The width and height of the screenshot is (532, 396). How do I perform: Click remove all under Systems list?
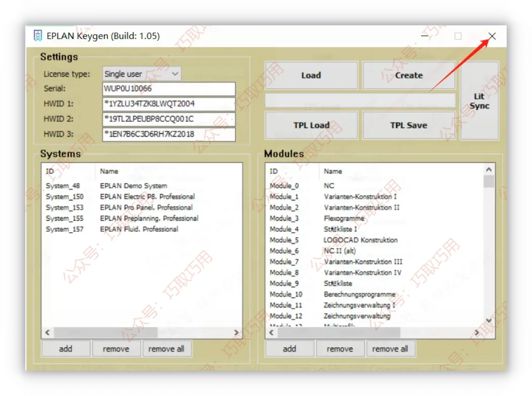[166, 349]
